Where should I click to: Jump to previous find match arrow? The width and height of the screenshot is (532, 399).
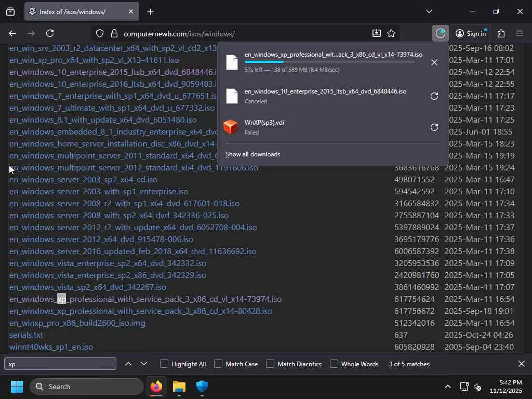pyautogui.click(x=128, y=364)
